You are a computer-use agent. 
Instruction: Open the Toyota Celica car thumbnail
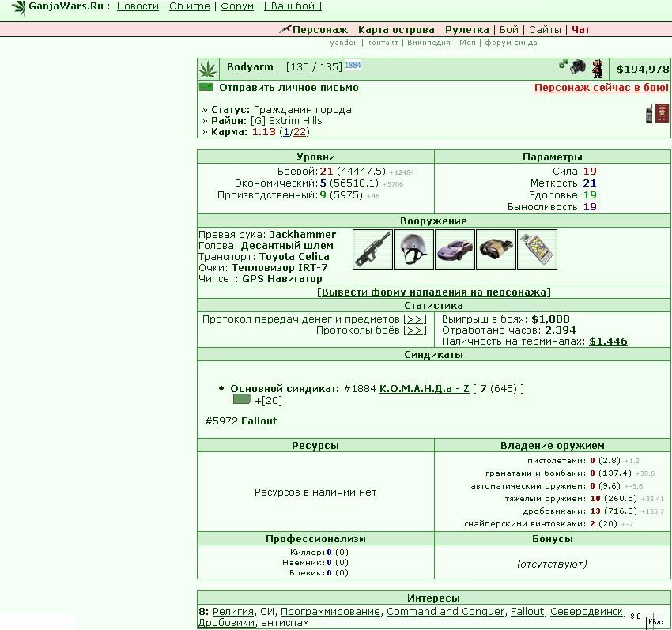coord(455,250)
